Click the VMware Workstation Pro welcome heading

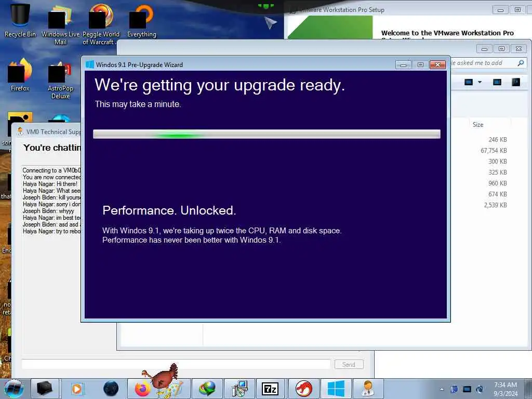click(x=447, y=33)
